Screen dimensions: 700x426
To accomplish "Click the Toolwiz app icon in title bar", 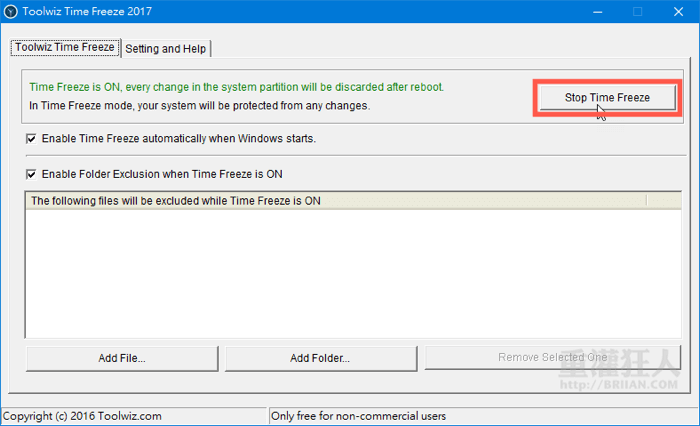I will click(12, 13).
